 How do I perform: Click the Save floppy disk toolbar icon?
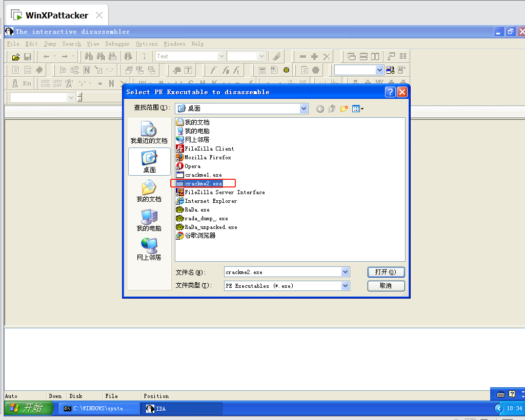click(28, 57)
